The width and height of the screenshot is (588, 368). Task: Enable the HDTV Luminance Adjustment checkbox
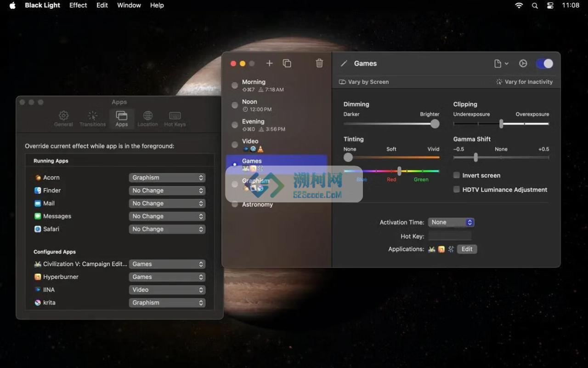click(x=457, y=190)
